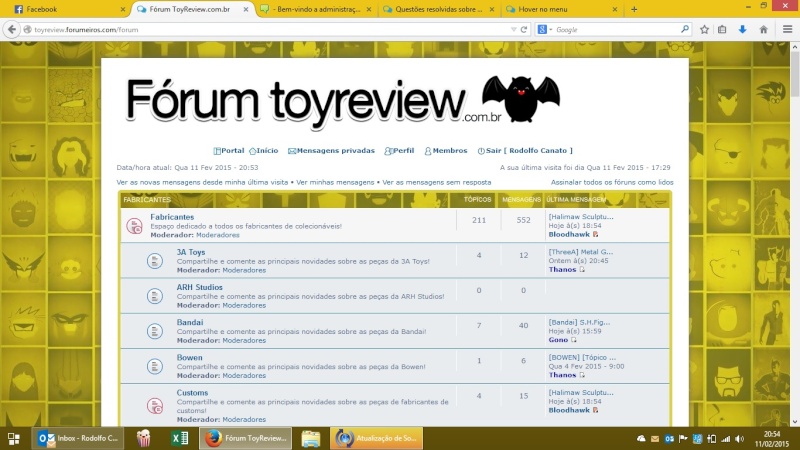800x450 pixels.
Task: Open the Fabricantes forum title link
Action: click(172, 217)
